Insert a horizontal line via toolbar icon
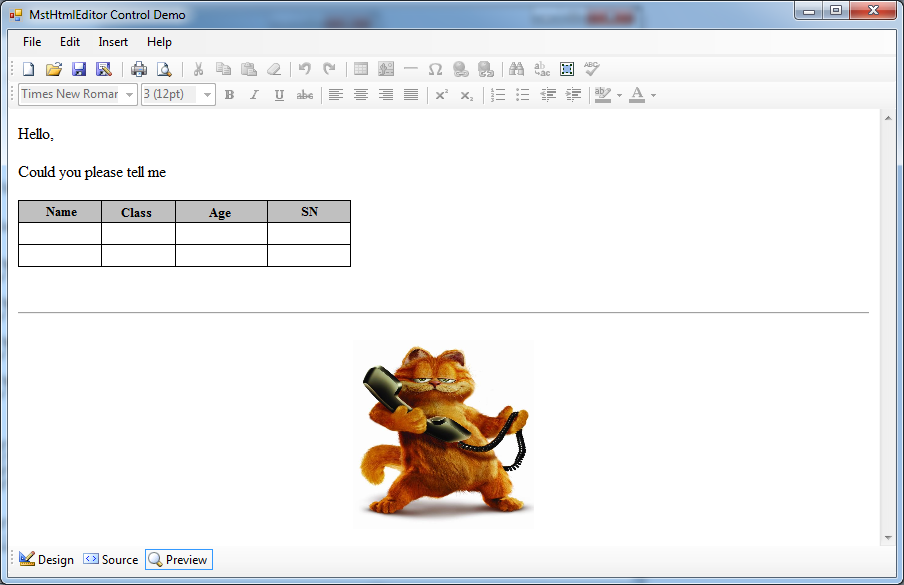 pyautogui.click(x=410, y=69)
